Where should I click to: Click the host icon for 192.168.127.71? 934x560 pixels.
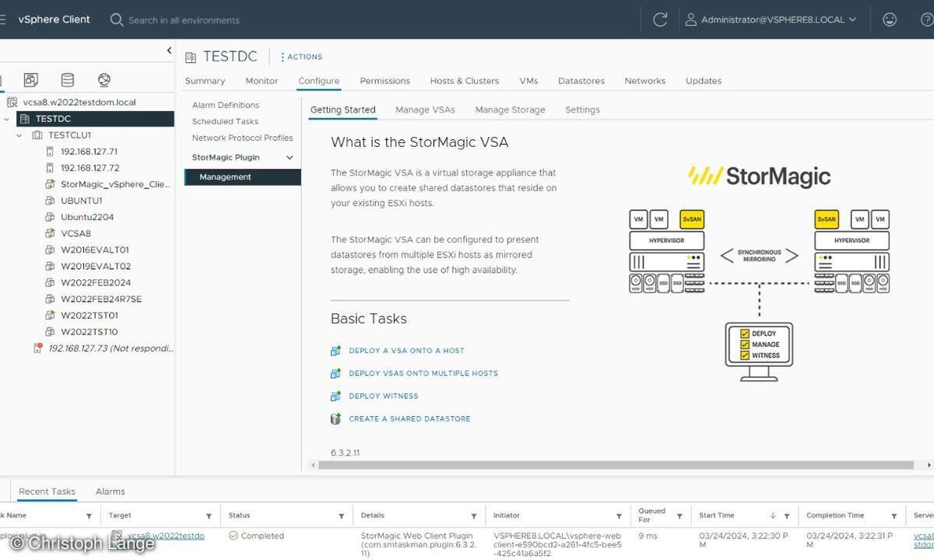tap(51, 152)
